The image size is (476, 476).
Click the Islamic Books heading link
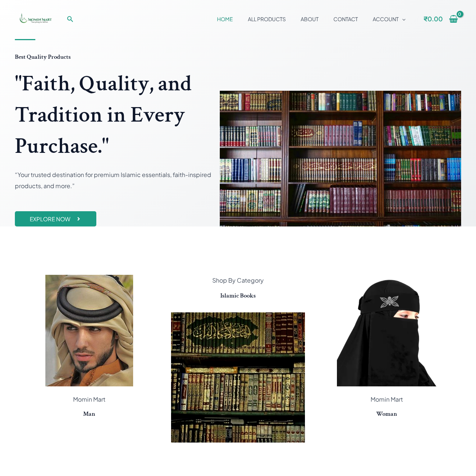click(238, 296)
